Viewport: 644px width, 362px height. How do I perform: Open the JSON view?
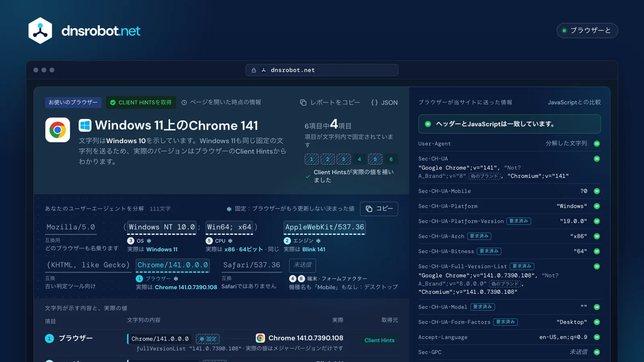(x=384, y=103)
